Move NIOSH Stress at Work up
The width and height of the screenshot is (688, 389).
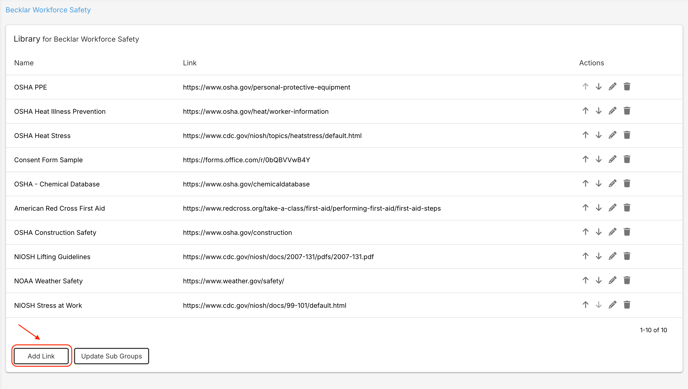[585, 305]
